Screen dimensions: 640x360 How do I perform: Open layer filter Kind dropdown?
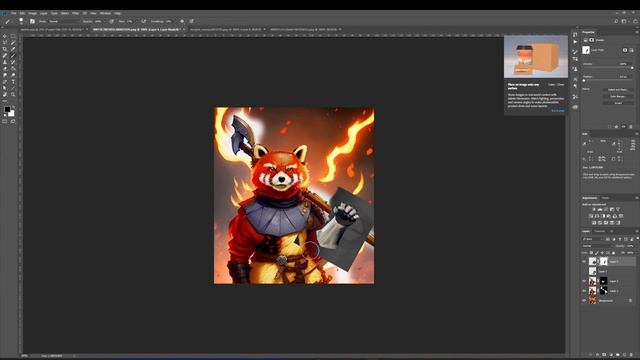point(592,239)
